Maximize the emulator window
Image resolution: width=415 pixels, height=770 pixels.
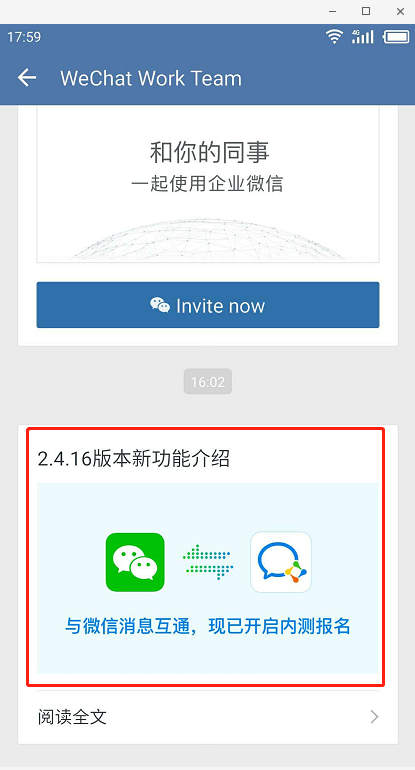366,11
